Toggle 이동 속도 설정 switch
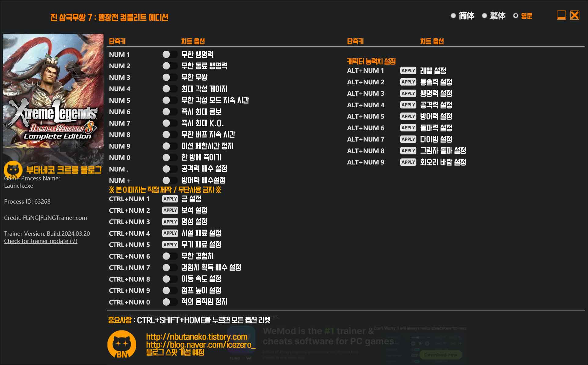This screenshot has width=588, height=365. click(170, 279)
